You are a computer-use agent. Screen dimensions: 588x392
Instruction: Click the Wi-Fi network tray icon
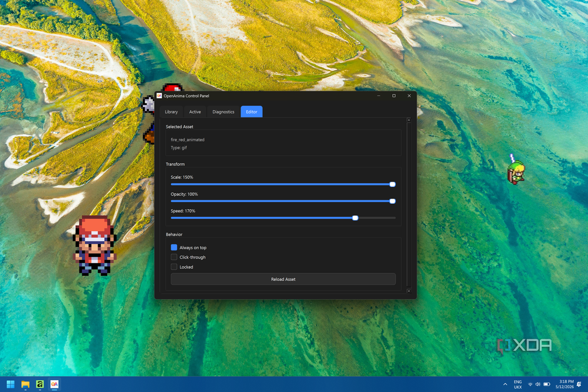click(x=530, y=384)
